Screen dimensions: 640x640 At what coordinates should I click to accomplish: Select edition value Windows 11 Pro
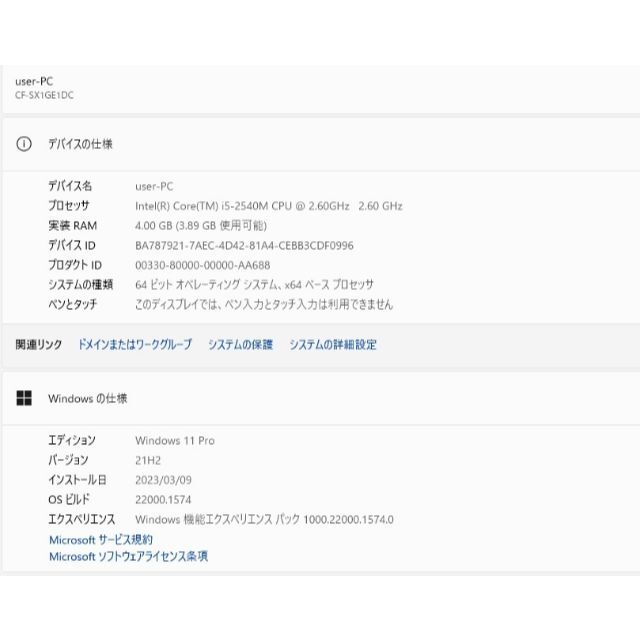click(x=175, y=440)
